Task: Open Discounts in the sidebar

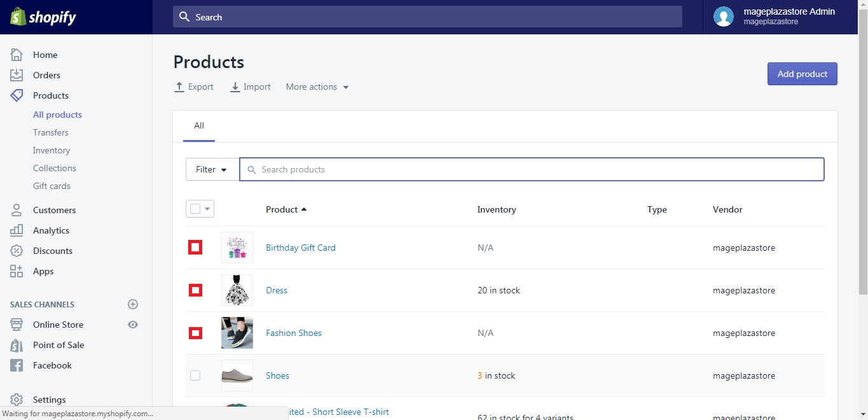Action: coord(53,251)
